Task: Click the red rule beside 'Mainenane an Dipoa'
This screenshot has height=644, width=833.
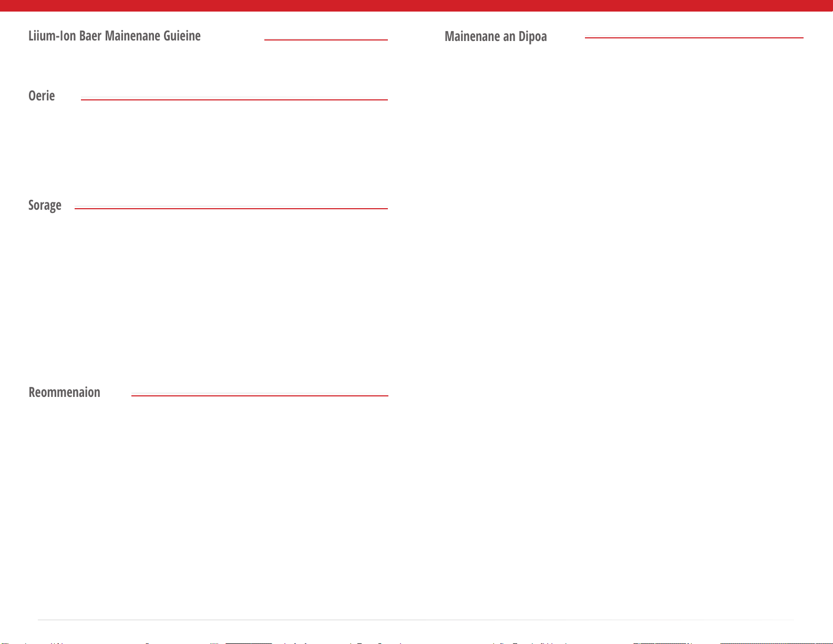Action: click(694, 37)
